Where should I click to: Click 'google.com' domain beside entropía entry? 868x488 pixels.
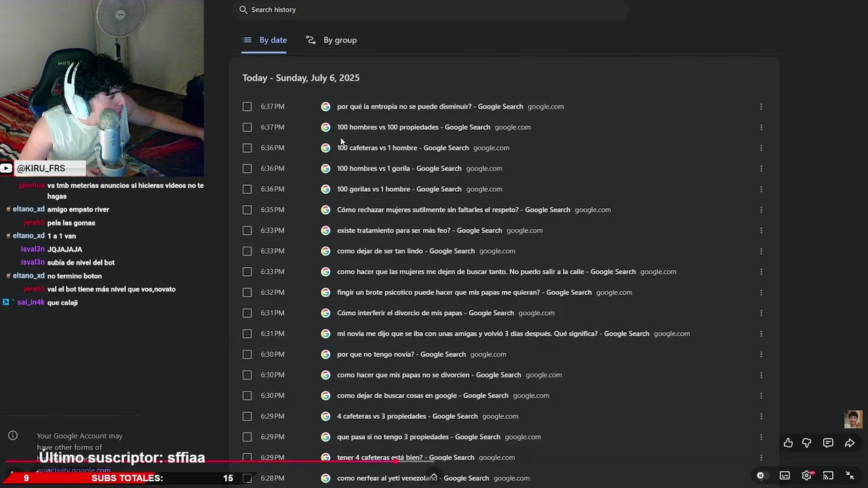(x=545, y=106)
